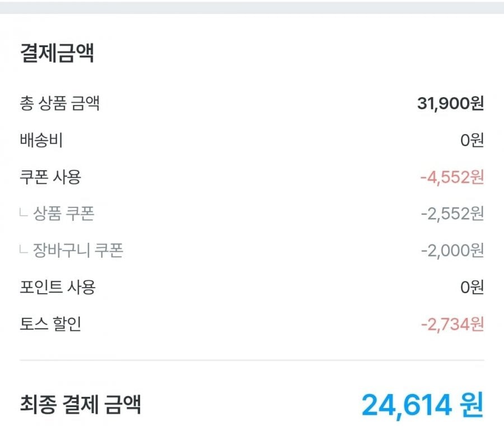The height and width of the screenshot is (430, 504).
Task: Select the 장바구니 쿠폰 sub-item
Action: (78, 251)
